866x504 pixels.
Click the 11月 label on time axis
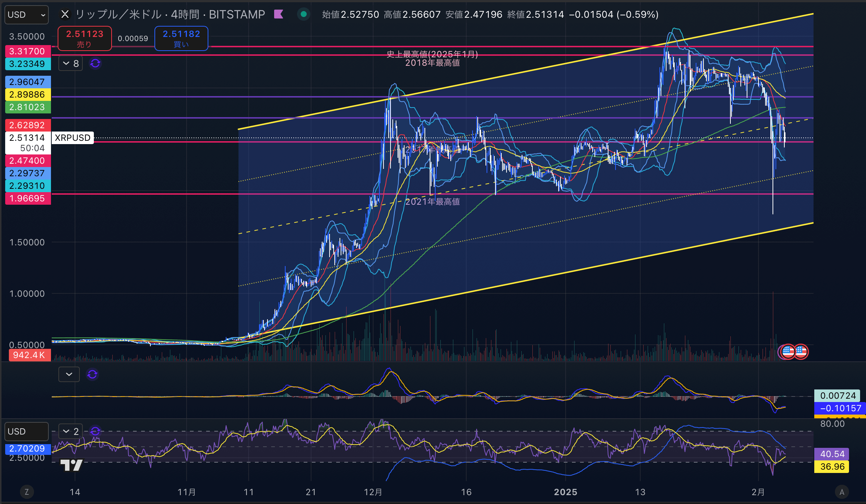click(187, 492)
